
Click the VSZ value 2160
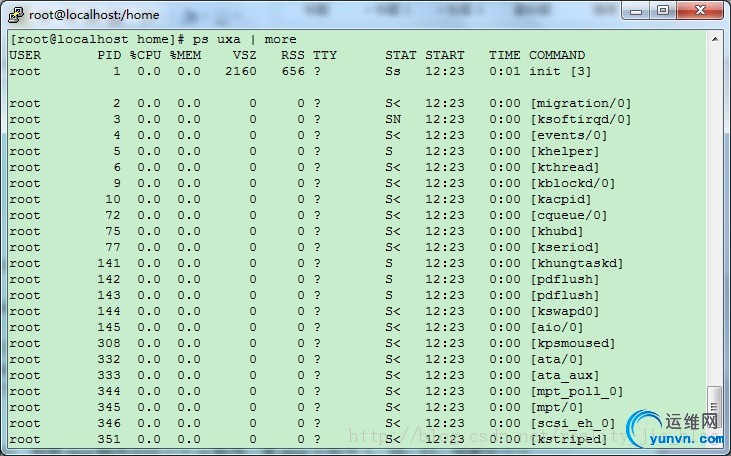tap(241, 71)
